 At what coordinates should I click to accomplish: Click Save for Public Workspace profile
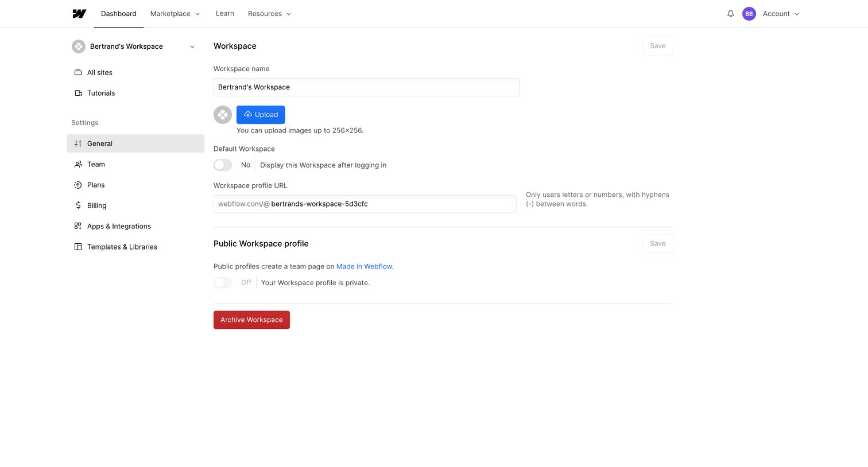pyautogui.click(x=658, y=244)
